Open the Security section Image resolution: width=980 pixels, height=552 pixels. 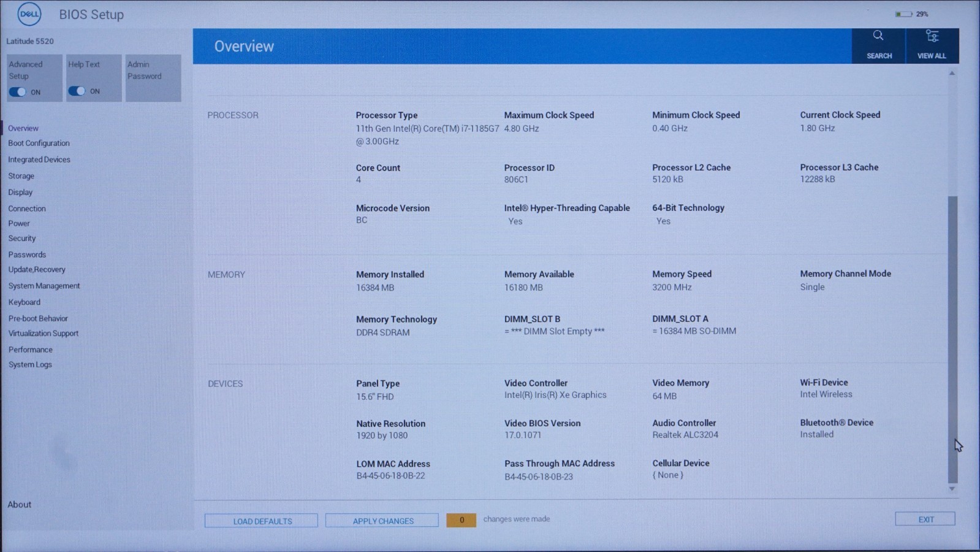22,238
